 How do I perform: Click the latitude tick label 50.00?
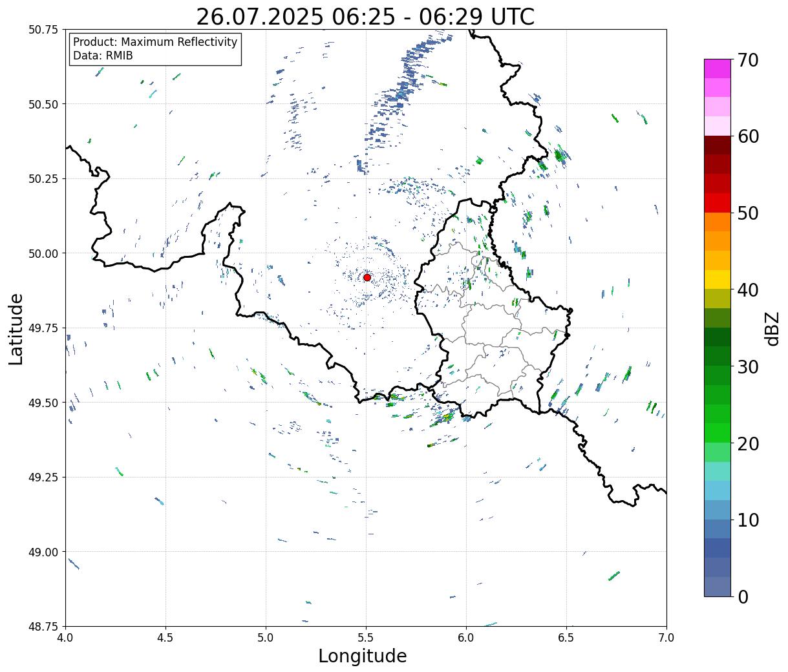tap(43, 253)
